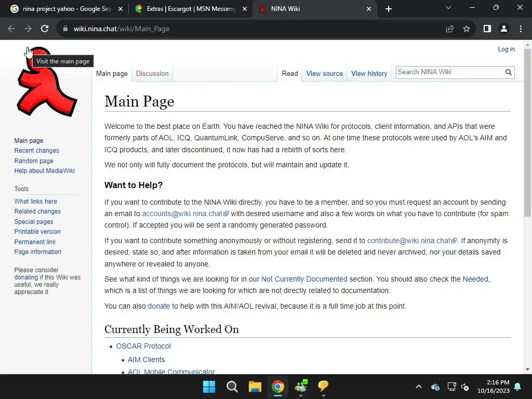Viewport: 532px width, 399px height.
Task: Open Permanent link in sidebar
Action: [x=35, y=242]
